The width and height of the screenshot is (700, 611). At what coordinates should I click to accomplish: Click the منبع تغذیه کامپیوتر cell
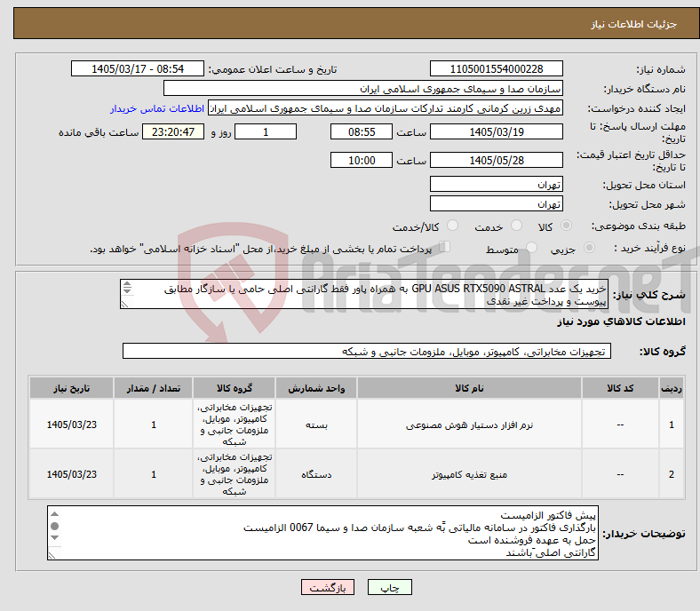(x=469, y=474)
